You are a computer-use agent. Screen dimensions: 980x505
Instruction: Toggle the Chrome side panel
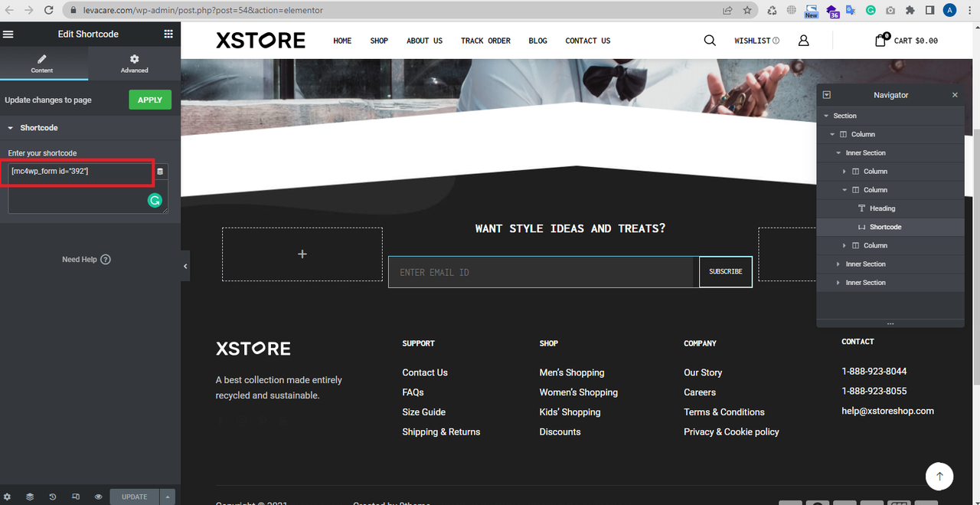(x=929, y=11)
